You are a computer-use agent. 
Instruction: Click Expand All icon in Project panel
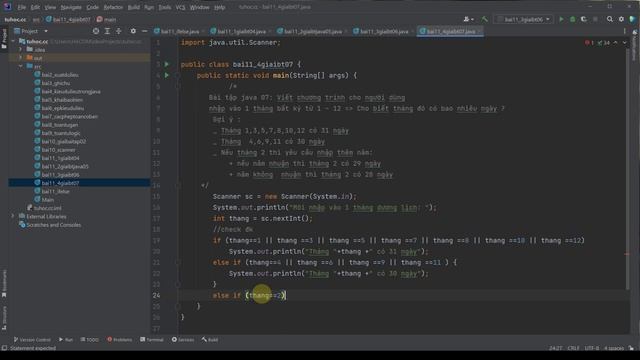(x=107, y=31)
